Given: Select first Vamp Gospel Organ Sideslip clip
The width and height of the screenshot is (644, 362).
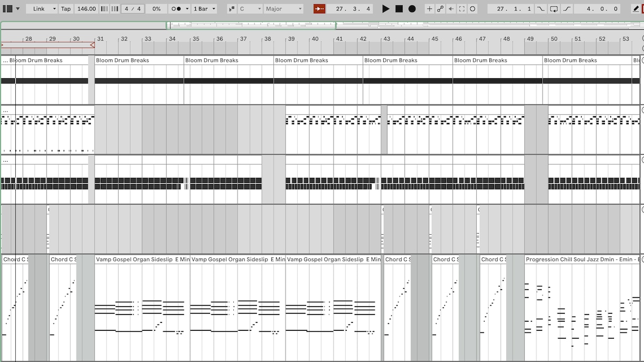Looking at the screenshot, I should tap(143, 259).
